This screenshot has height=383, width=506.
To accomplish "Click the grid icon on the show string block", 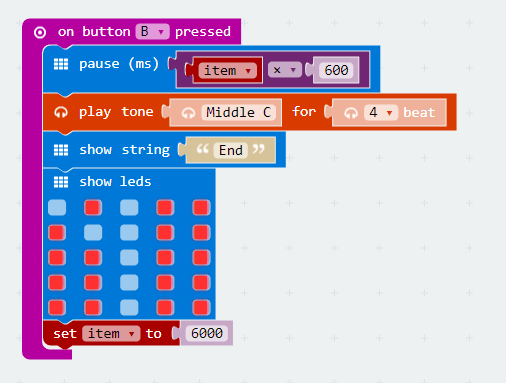I will (61, 150).
